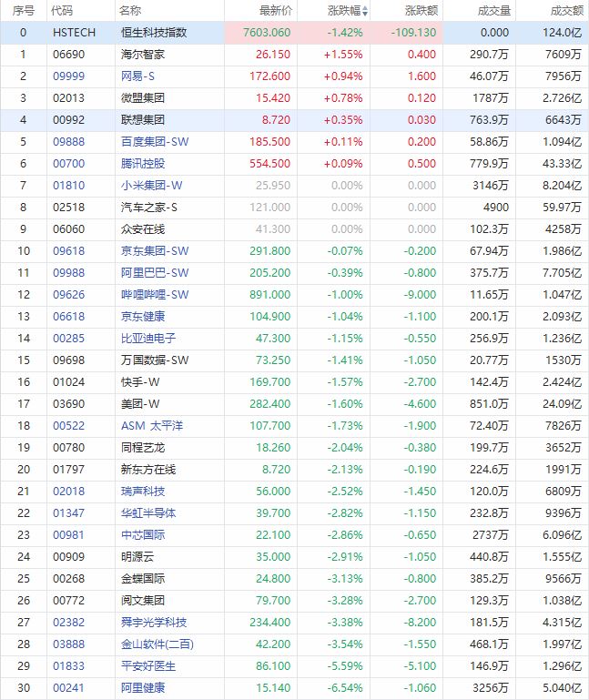Select 同程艺龙 stock name
This screenshot has height=700, width=589.
[x=143, y=448]
